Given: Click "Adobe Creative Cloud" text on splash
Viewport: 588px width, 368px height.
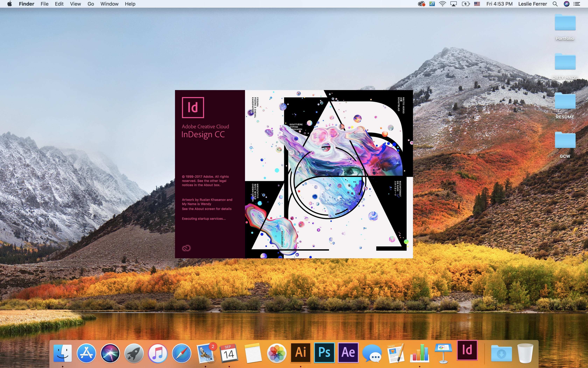Looking at the screenshot, I should click(x=205, y=127).
